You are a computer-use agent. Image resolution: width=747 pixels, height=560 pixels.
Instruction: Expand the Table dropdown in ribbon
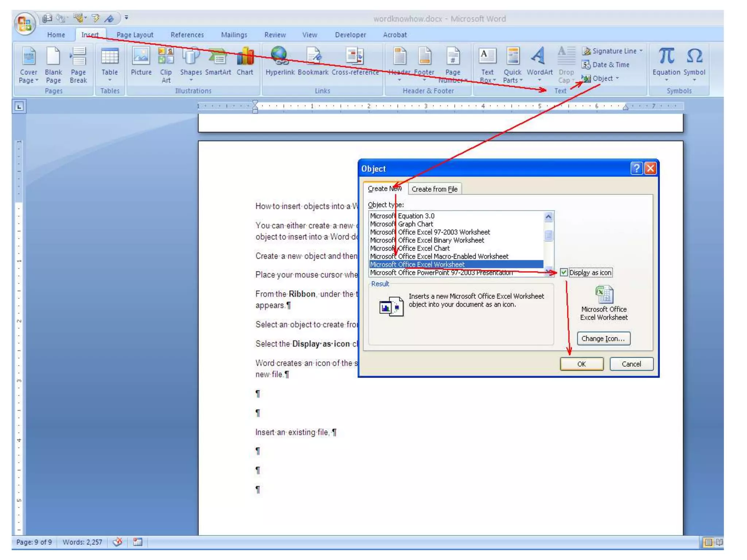coord(109,80)
